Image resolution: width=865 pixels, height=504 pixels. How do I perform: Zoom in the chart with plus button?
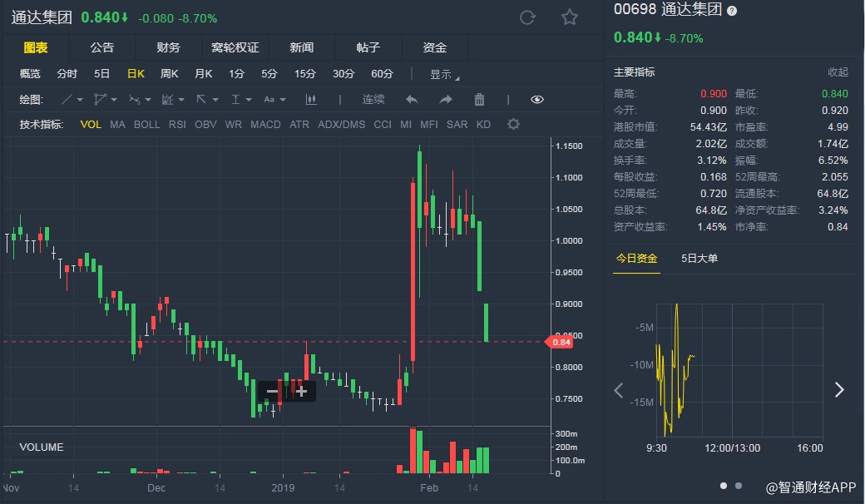(x=301, y=392)
